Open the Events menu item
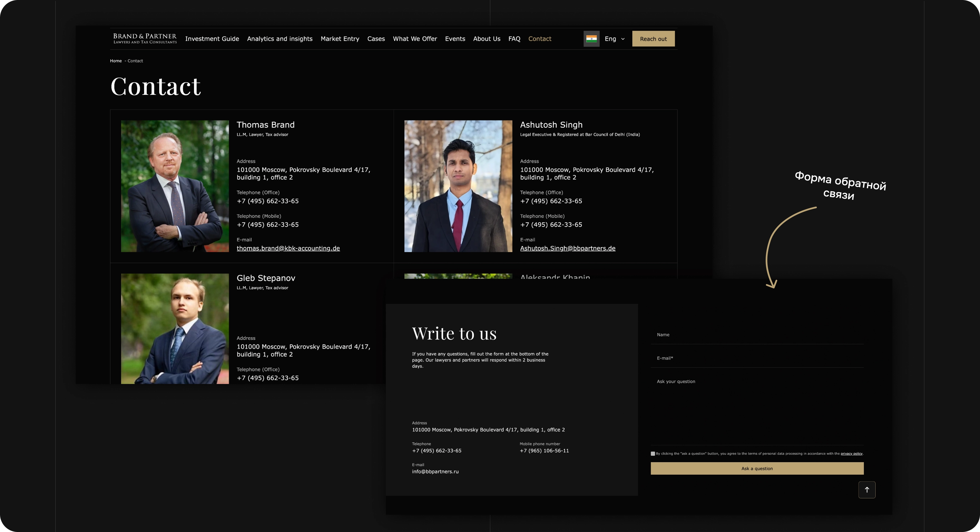Viewport: 980px width, 532px height. pos(455,39)
